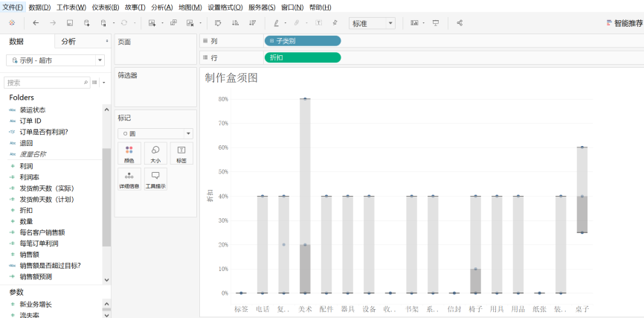644x318 pixels.
Task: Click the share workbook icon
Action: [x=460, y=23]
